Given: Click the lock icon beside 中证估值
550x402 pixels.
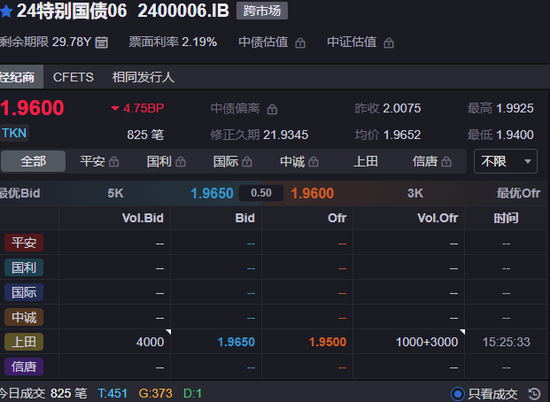Looking at the screenshot, I should pyautogui.click(x=389, y=43).
